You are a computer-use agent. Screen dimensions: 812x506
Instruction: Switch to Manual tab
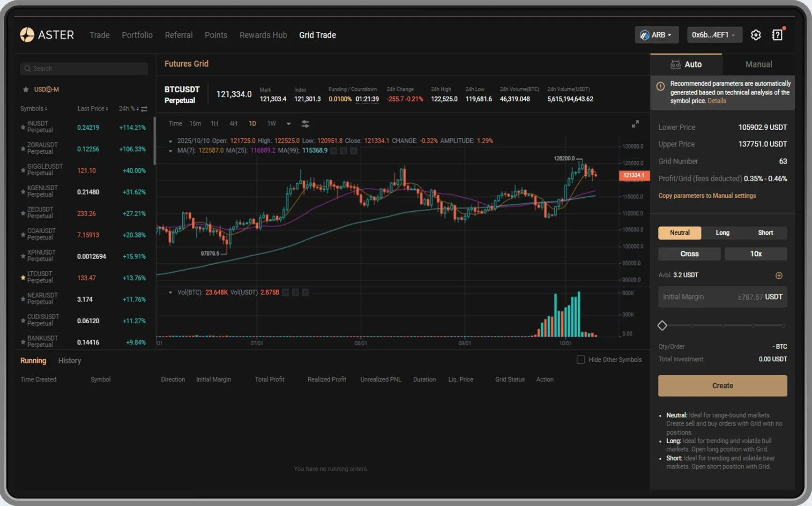tap(758, 65)
